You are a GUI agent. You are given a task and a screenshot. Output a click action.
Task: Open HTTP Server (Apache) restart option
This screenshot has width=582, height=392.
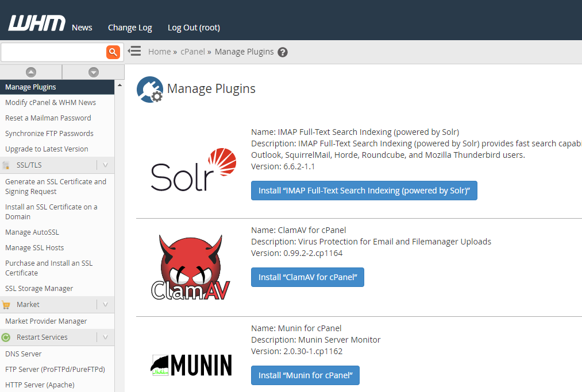click(x=40, y=385)
